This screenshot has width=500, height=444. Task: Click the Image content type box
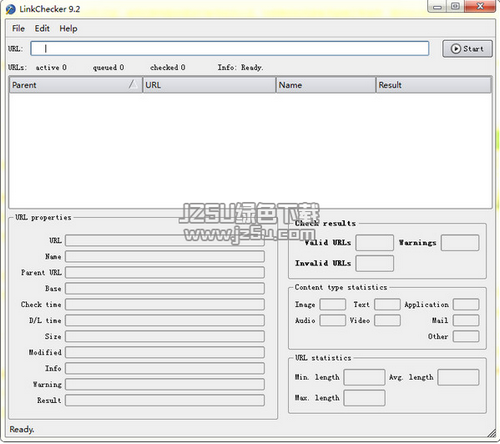tap(333, 304)
